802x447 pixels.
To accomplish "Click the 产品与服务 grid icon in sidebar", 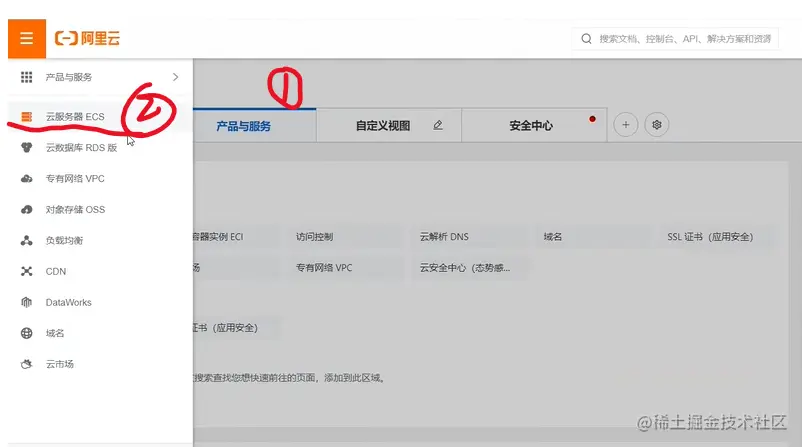I will pos(26,77).
